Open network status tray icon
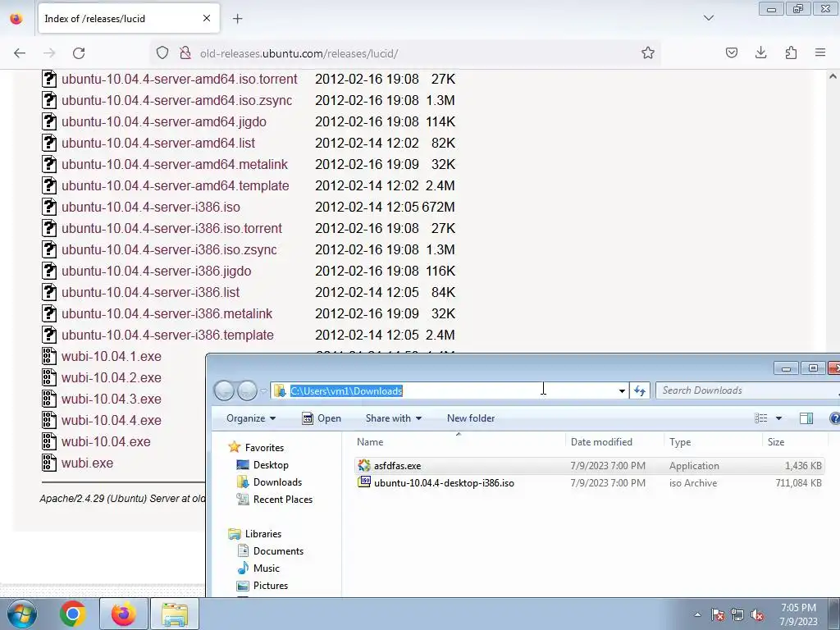Image resolution: width=840 pixels, height=630 pixels. click(737, 614)
